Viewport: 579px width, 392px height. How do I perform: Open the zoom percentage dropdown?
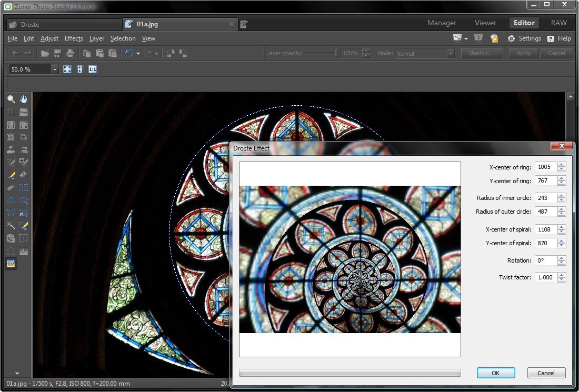click(x=55, y=69)
